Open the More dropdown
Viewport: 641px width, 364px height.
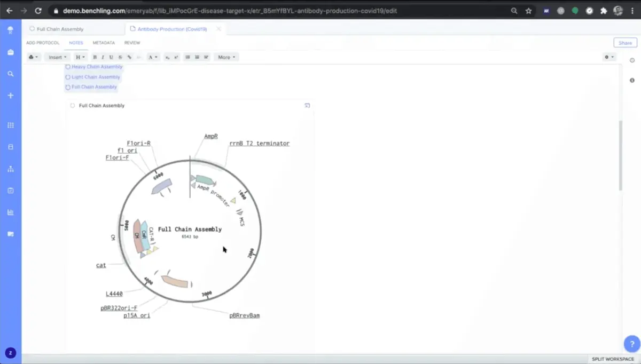(226, 57)
